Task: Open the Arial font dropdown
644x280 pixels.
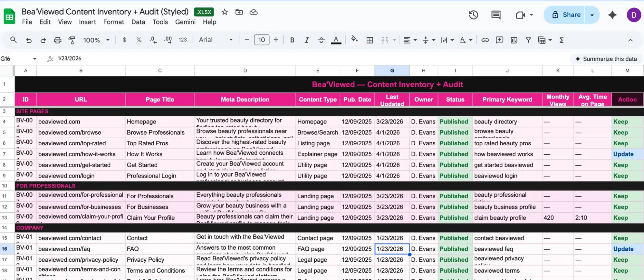Action: pyautogui.click(x=216, y=40)
